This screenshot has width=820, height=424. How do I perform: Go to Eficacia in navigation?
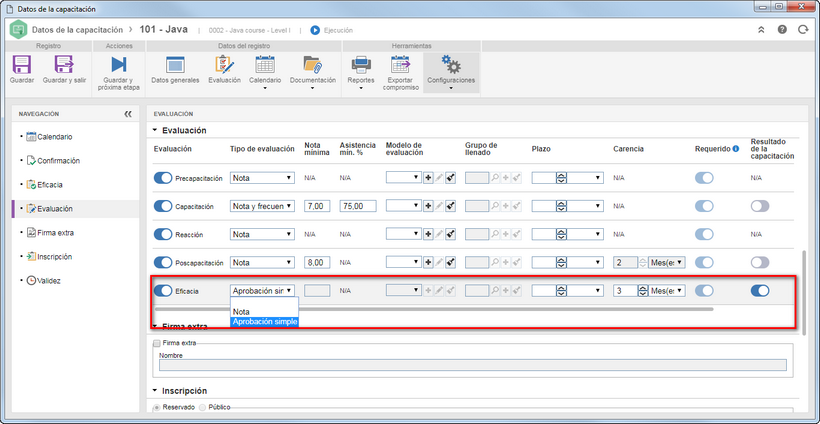click(x=44, y=185)
